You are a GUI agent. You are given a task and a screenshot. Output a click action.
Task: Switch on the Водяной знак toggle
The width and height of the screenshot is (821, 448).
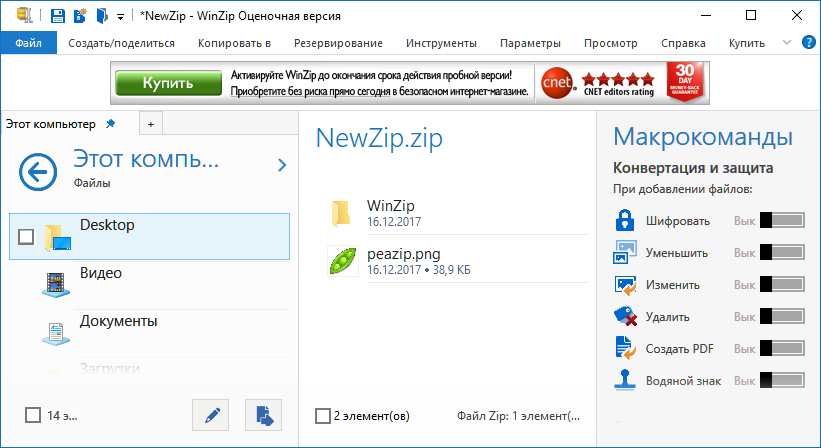tap(782, 380)
